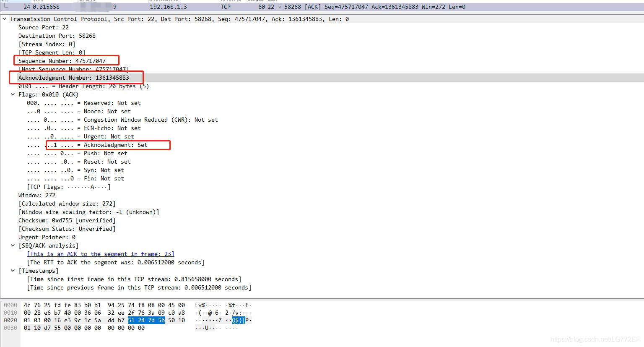Select the Sequence Number: 475717047 field
Viewport: 644px width, 347px height.
[x=62, y=61]
